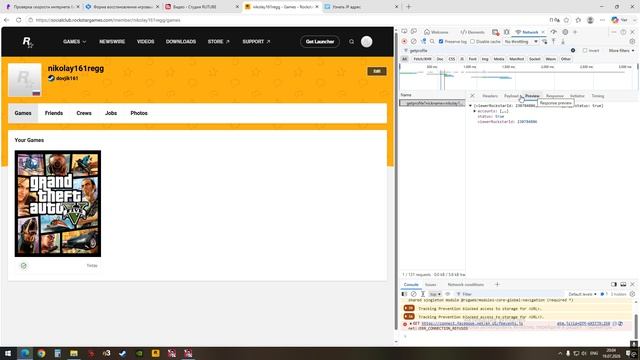Open the Performance gauge icon in DevTools

tap(553, 32)
